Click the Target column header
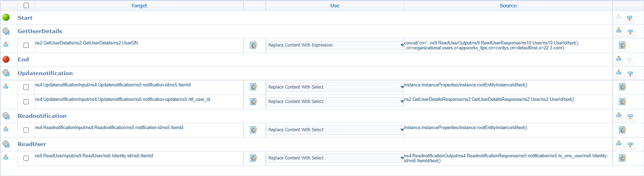 pos(139,6)
